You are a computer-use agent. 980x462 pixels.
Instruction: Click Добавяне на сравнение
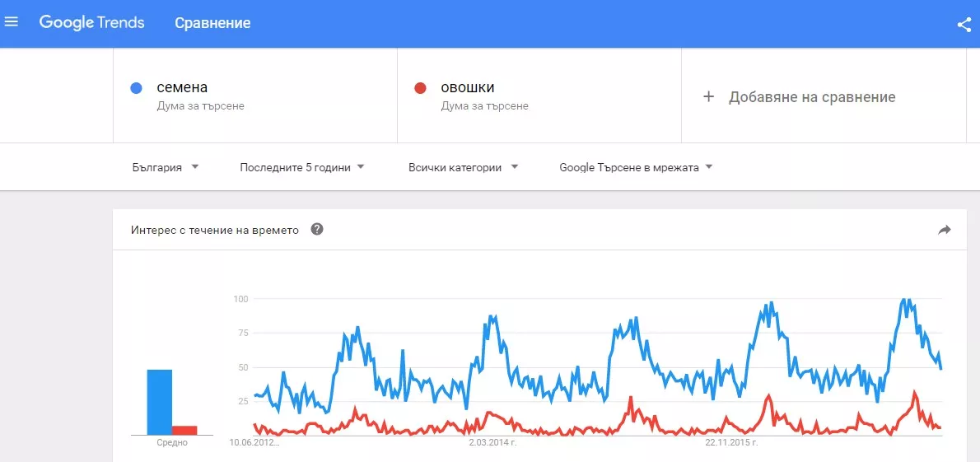[811, 97]
